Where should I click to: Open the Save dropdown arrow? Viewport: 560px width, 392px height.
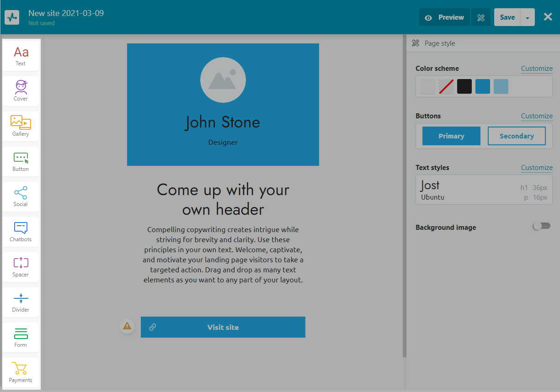tap(528, 17)
